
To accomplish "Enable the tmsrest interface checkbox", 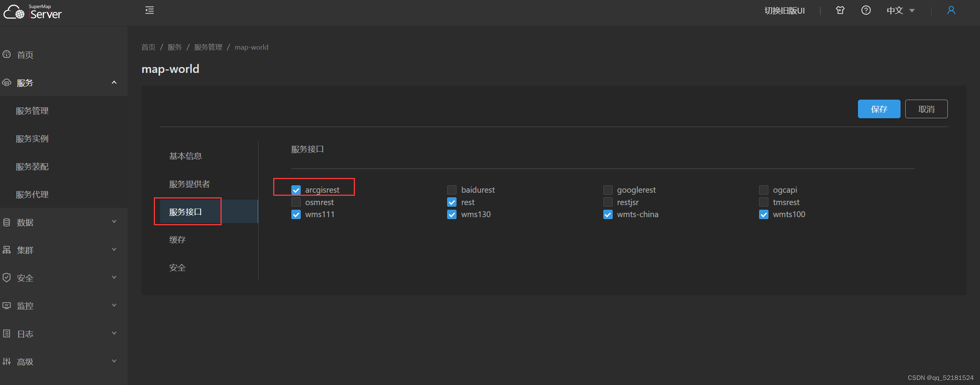I will (764, 202).
